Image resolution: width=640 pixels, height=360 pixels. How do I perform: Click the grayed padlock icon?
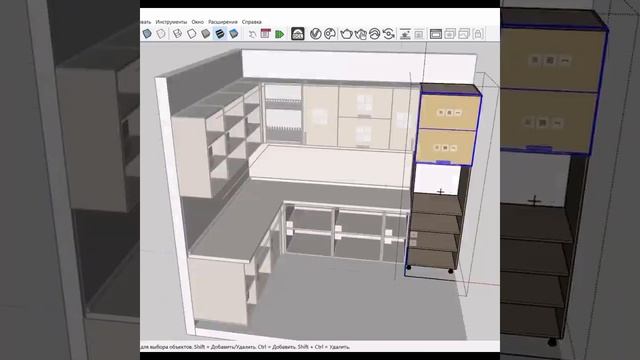478,33
